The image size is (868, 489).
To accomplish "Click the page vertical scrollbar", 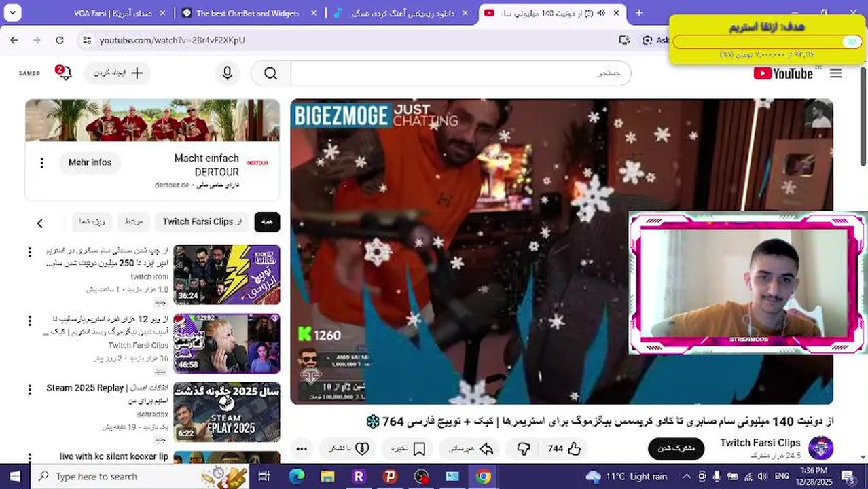I will pos(863,115).
